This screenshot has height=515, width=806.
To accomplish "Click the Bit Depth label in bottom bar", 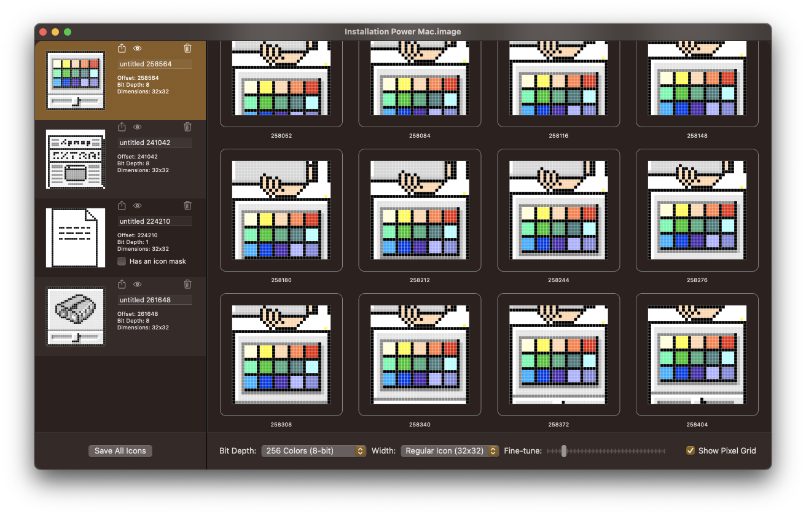I will (237, 451).
